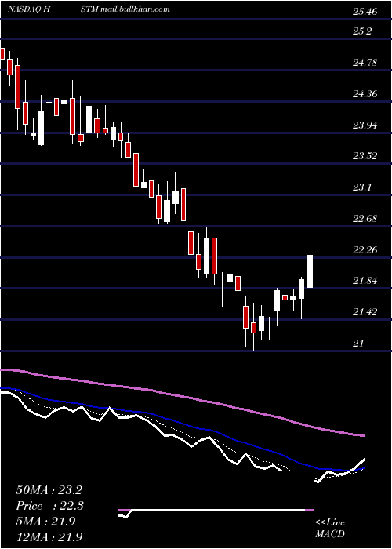The image size is (392, 549).
Task: Click the 50MA : 23.2 readout
Action: point(49,490)
